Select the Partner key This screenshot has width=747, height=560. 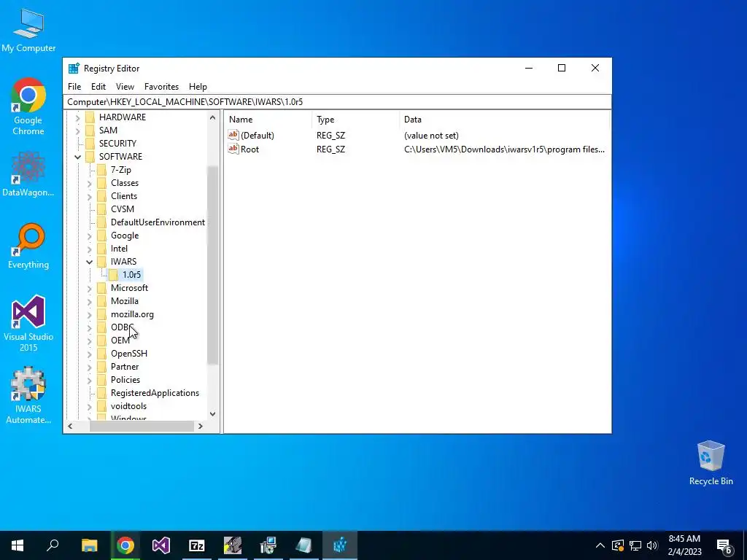click(x=125, y=367)
